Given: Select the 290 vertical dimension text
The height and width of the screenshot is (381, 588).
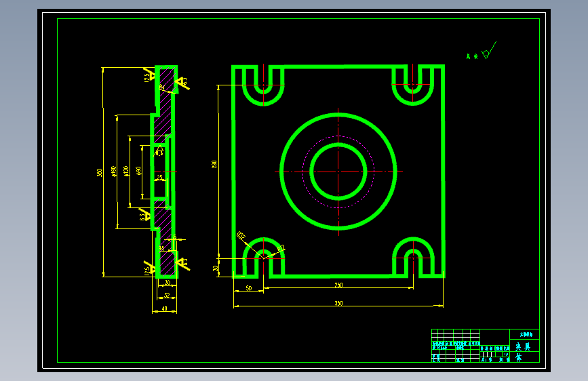Looking at the screenshot, I should click(x=214, y=164).
